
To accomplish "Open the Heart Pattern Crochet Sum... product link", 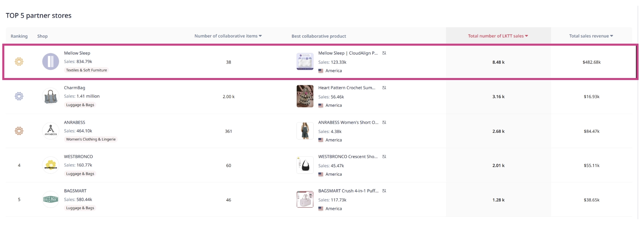I will click(346, 88).
